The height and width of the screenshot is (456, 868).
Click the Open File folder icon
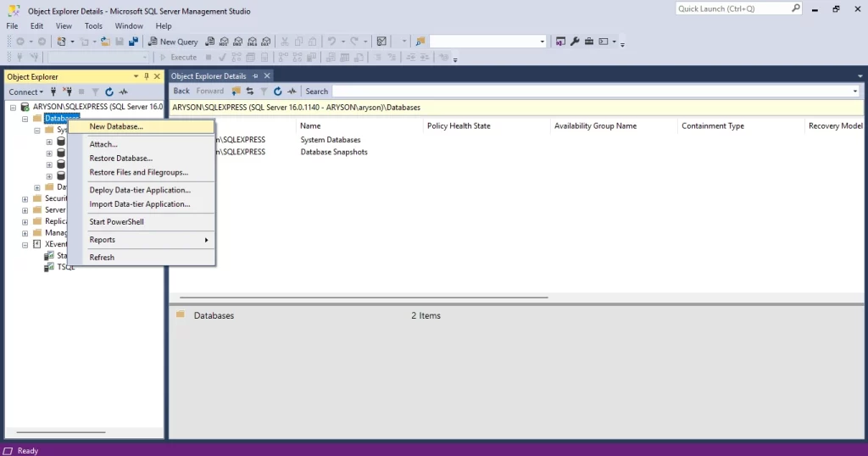click(105, 42)
